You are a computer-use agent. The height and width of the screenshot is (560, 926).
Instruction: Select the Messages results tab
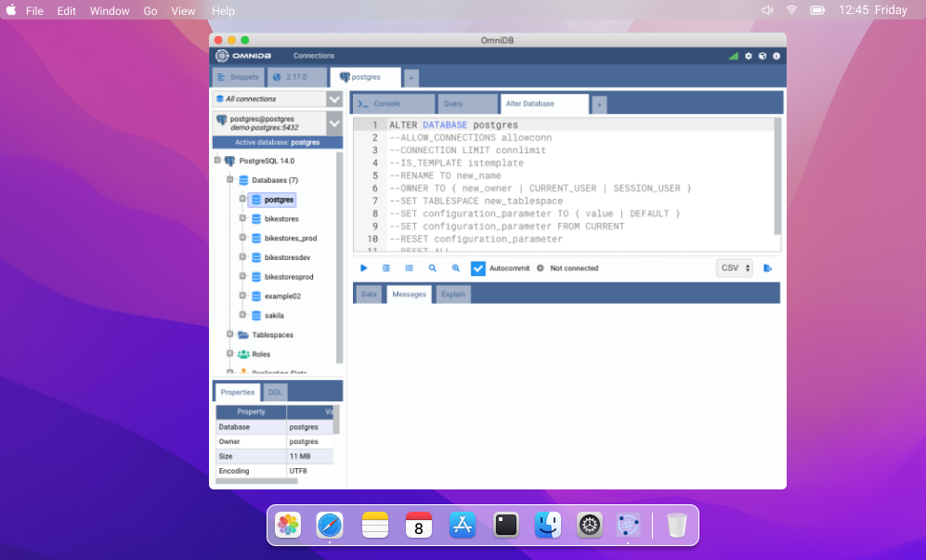(x=410, y=294)
